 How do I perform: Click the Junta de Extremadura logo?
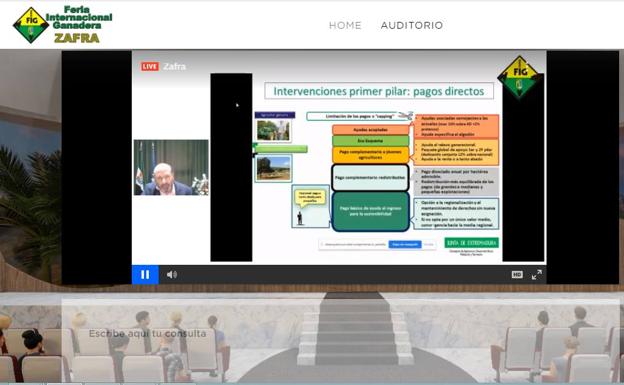[x=472, y=242]
